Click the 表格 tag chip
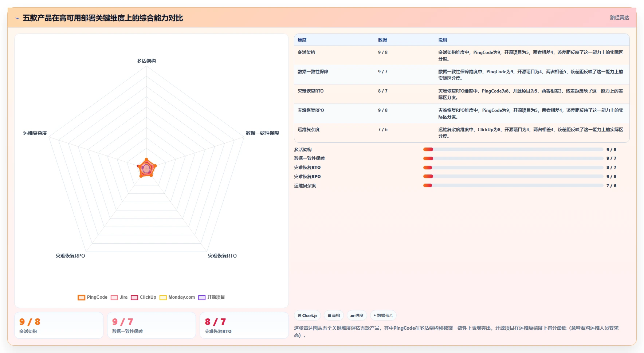Image resolution: width=644 pixels, height=353 pixels. click(x=334, y=315)
